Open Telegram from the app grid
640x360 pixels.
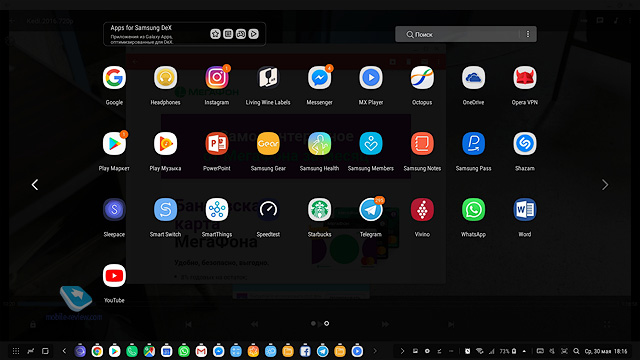point(371,209)
